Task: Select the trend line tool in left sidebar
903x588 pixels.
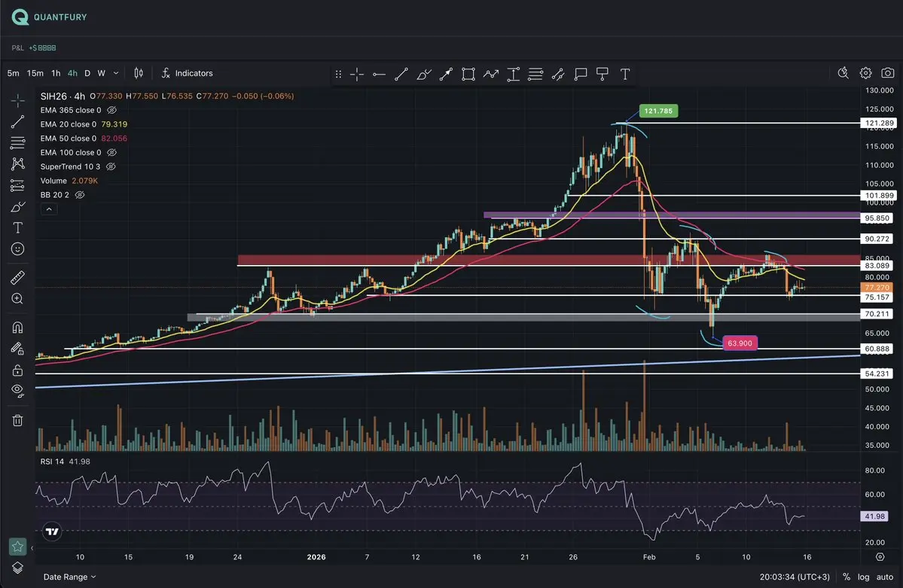Action: (18, 121)
